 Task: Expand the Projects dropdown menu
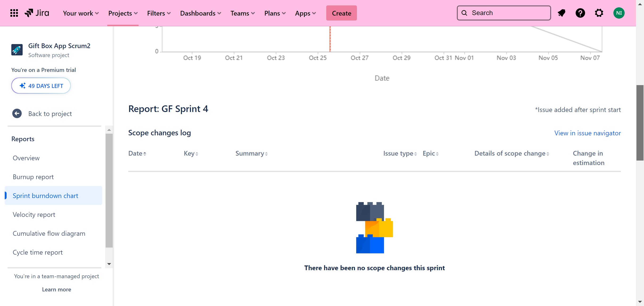click(x=123, y=13)
